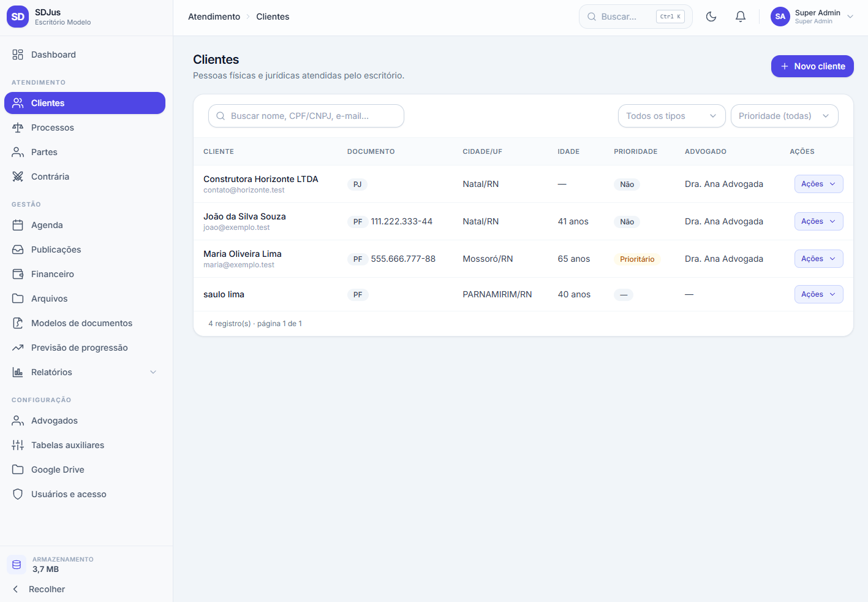This screenshot has height=602, width=868.
Task: Open client Construtora Horizonte LTDA
Action: [261, 179]
